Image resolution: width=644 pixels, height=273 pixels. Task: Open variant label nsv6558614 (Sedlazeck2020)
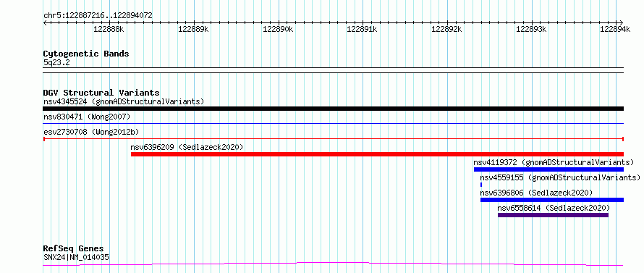point(554,208)
